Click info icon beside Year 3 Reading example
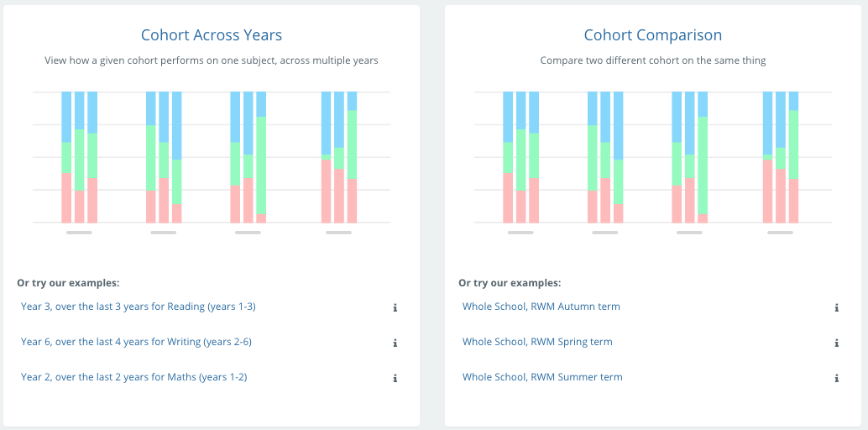The width and height of the screenshot is (868, 430). pos(395,307)
